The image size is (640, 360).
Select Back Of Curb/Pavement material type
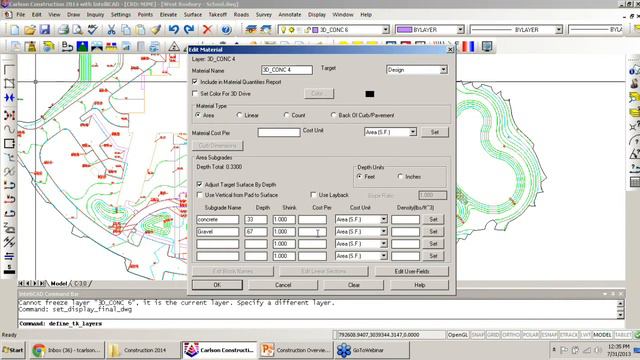coord(333,116)
